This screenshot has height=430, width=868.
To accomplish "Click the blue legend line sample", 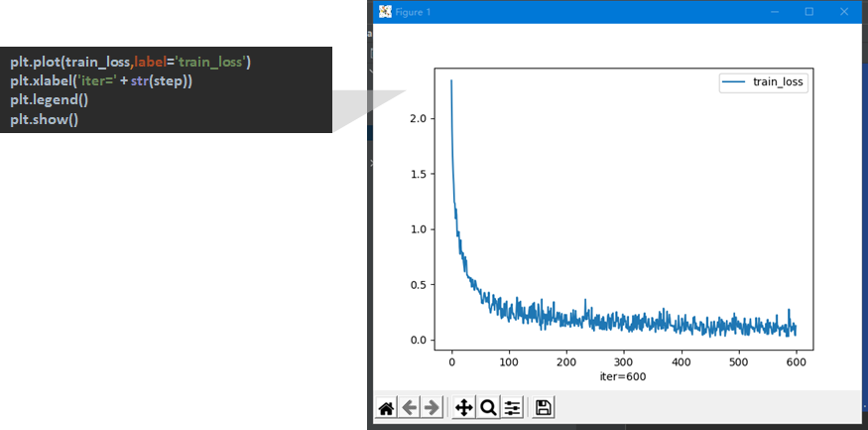I will point(735,83).
